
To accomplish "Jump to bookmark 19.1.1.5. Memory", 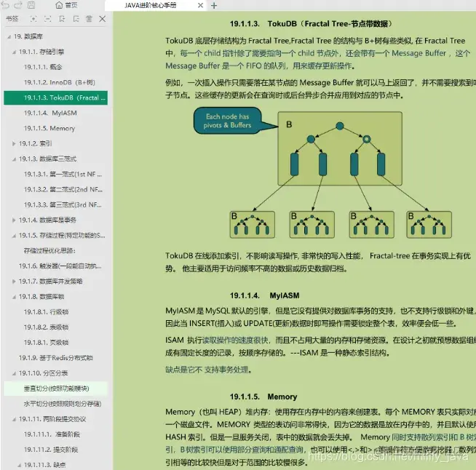I will point(49,128).
